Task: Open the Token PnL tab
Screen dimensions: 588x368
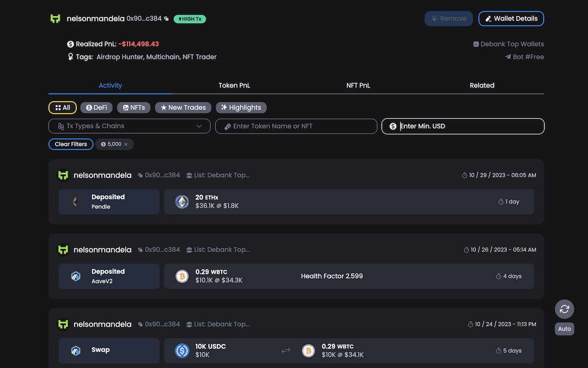Action: [234, 86]
